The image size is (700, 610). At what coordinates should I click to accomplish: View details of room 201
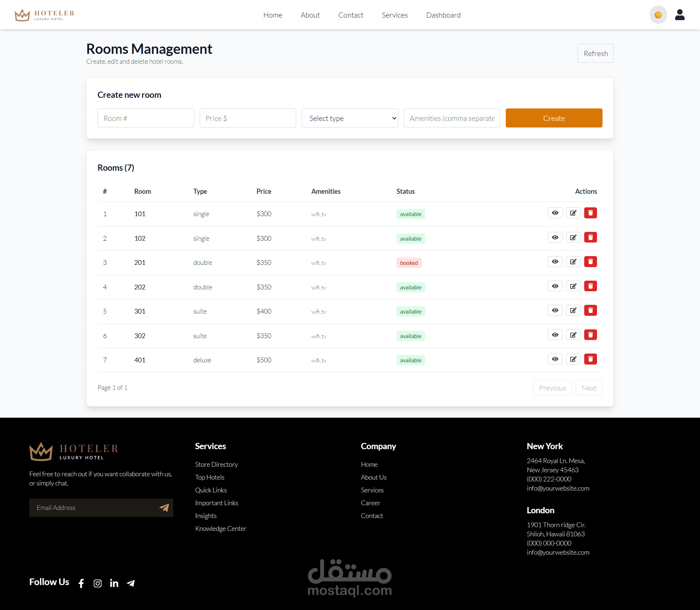pos(555,262)
